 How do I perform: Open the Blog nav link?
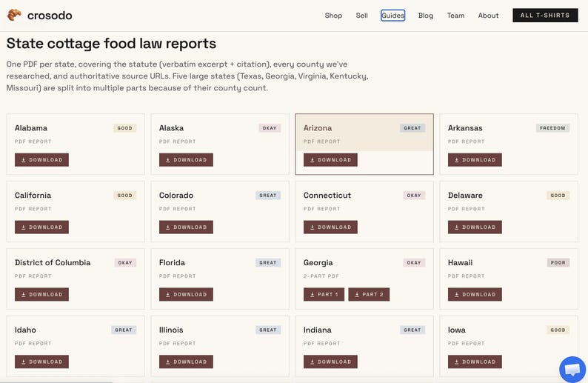tap(426, 16)
